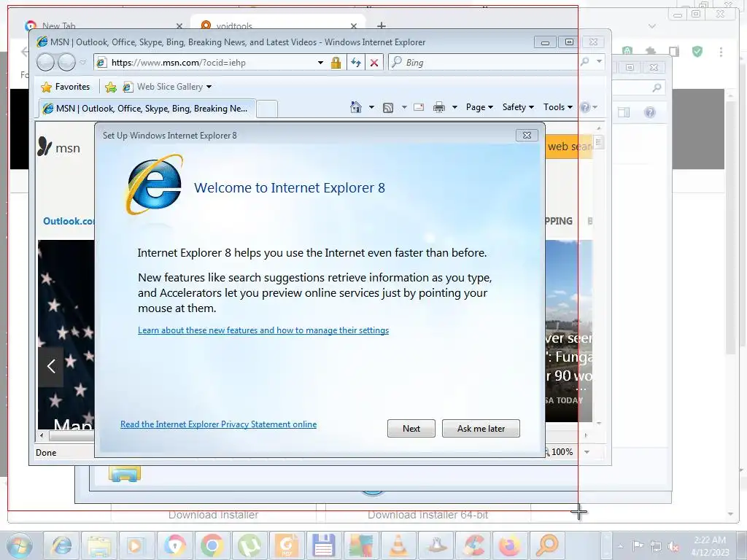Open search provider dropdown arrow

[600, 61]
